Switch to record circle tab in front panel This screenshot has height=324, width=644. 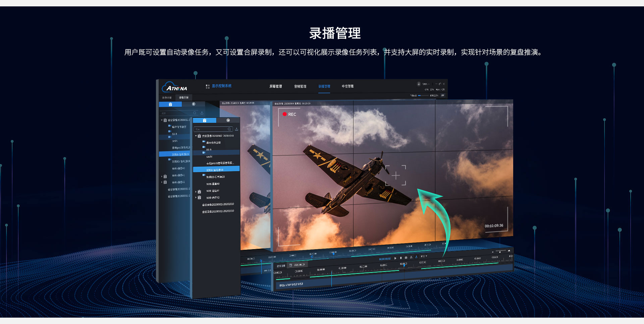(228, 120)
